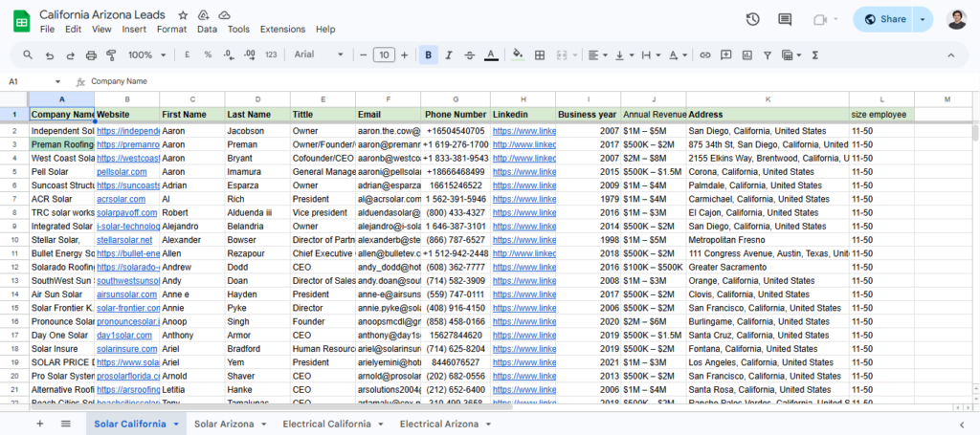Open the Arial font dropdown

click(x=319, y=54)
